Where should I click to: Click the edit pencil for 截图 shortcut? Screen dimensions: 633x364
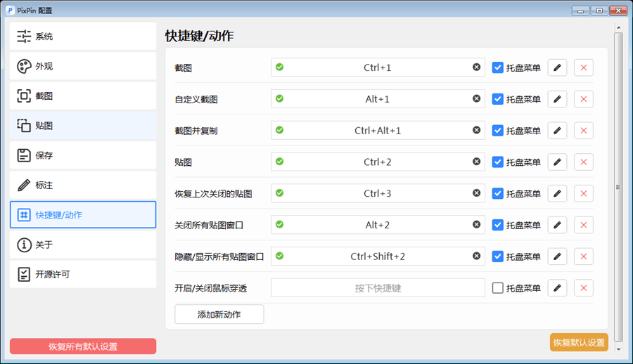point(557,67)
